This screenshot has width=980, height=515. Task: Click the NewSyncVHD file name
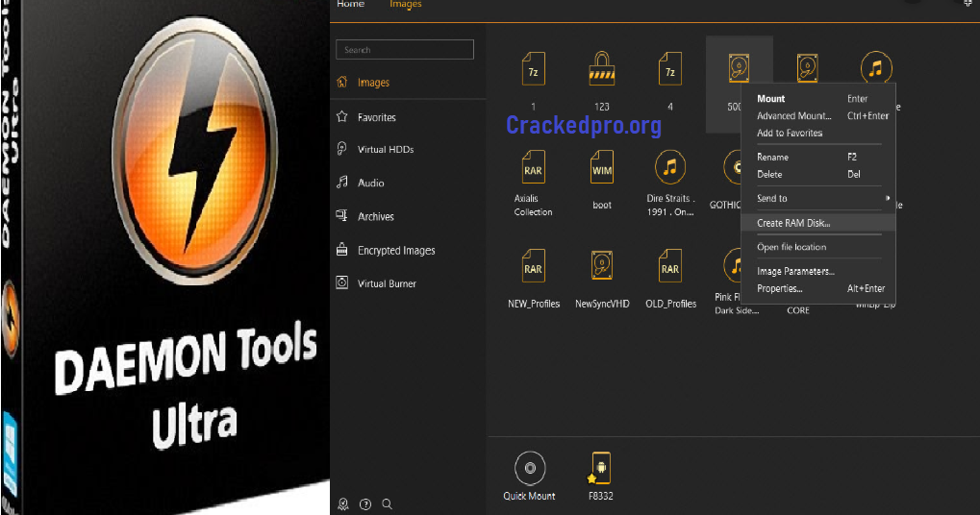[602, 304]
